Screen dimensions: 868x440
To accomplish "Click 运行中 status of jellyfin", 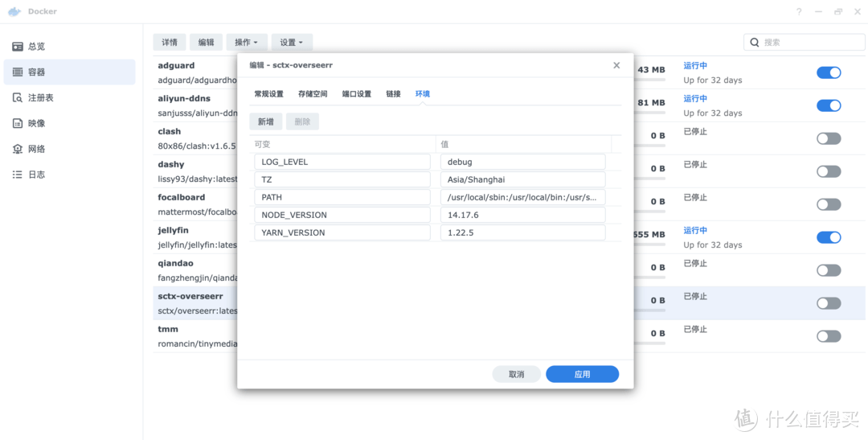I will click(x=695, y=231).
